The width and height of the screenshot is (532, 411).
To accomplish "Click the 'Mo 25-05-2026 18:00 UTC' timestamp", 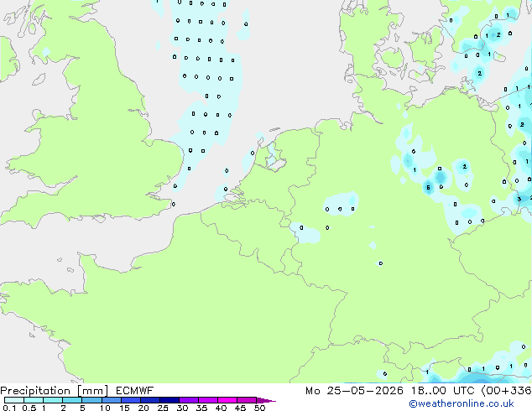I will [x=390, y=391].
